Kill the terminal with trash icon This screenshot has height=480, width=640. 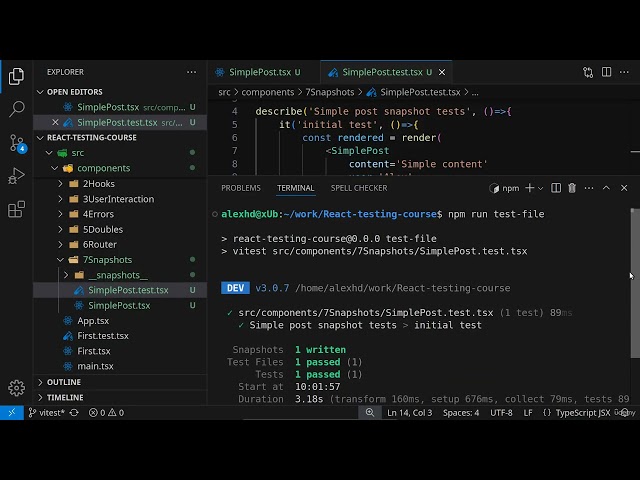pyautogui.click(x=572, y=188)
